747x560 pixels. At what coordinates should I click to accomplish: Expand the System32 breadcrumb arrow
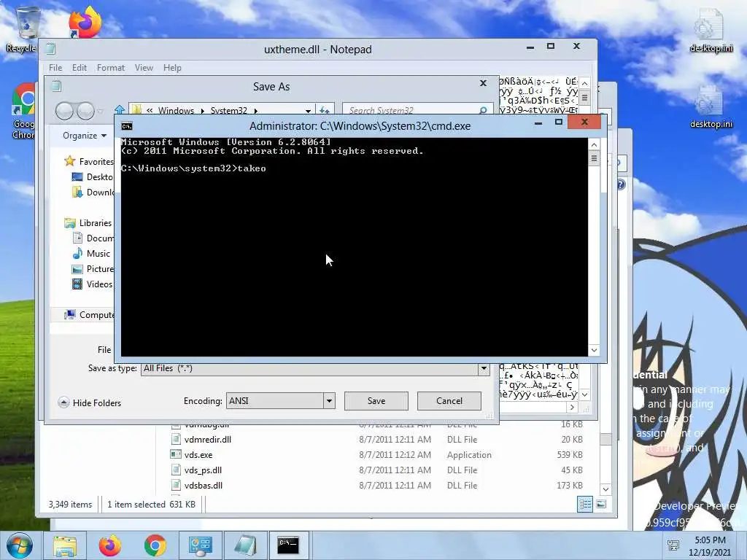(256, 111)
